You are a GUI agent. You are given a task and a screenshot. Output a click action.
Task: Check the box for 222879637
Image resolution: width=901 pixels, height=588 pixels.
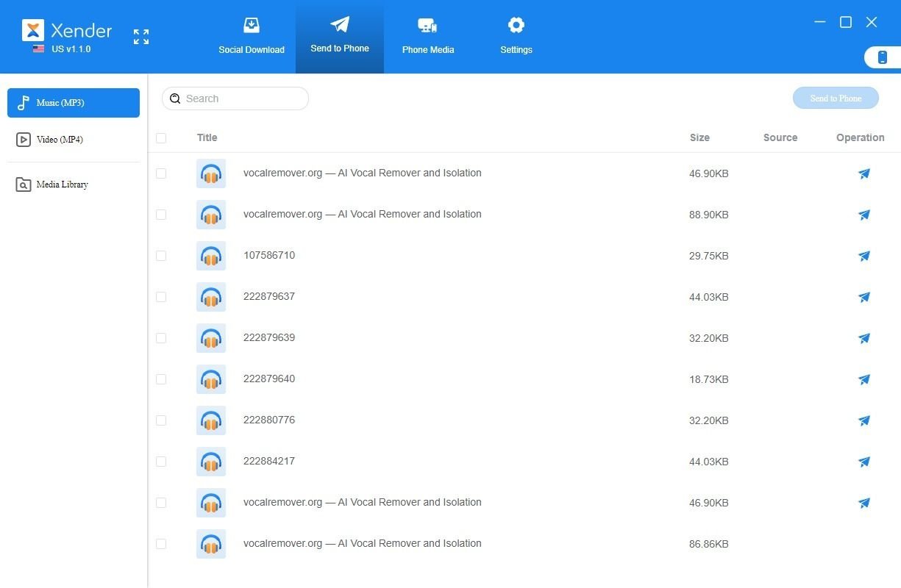161,297
